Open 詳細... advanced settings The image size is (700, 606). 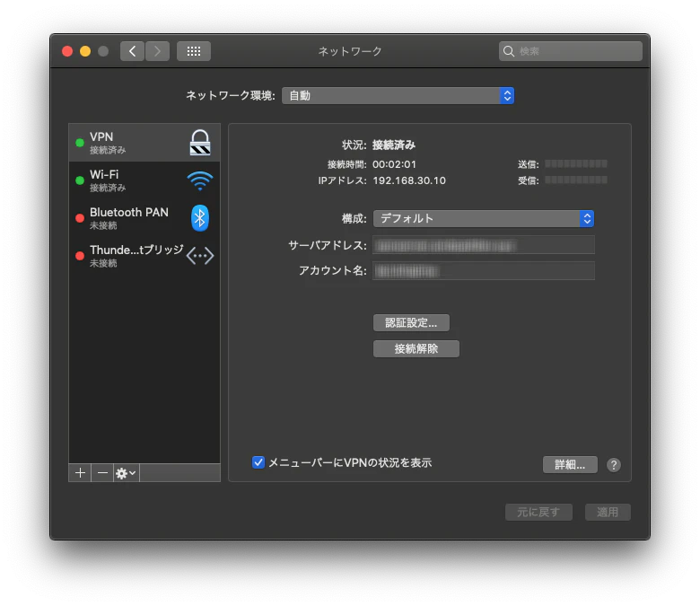point(570,465)
